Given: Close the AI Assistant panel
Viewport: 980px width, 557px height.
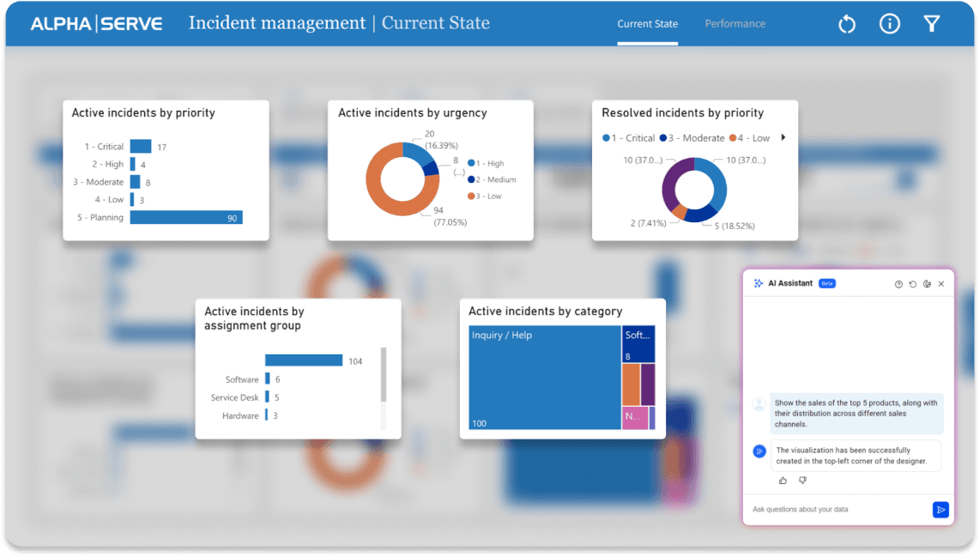Looking at the screenshot, I should (941, 284).
